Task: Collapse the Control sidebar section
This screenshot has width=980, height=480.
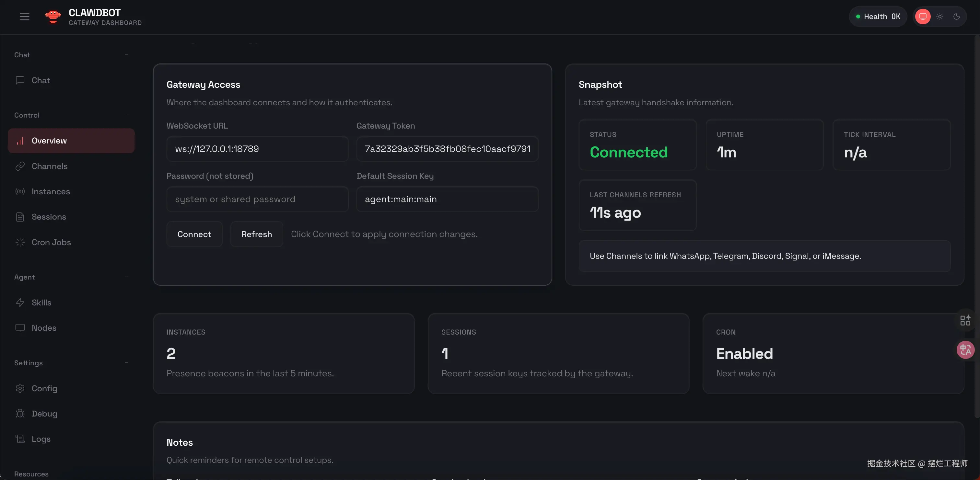Action: [126, 115]
